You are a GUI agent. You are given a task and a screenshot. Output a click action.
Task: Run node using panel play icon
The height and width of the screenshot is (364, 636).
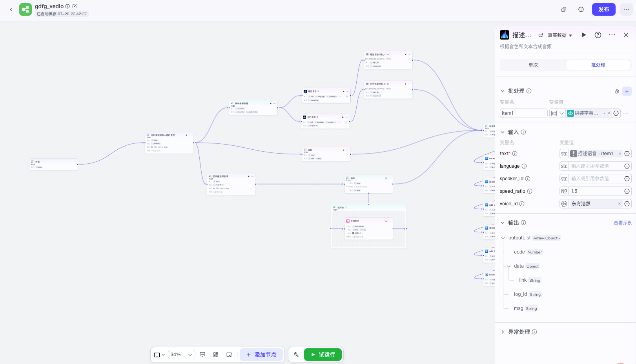click(584, 35)
